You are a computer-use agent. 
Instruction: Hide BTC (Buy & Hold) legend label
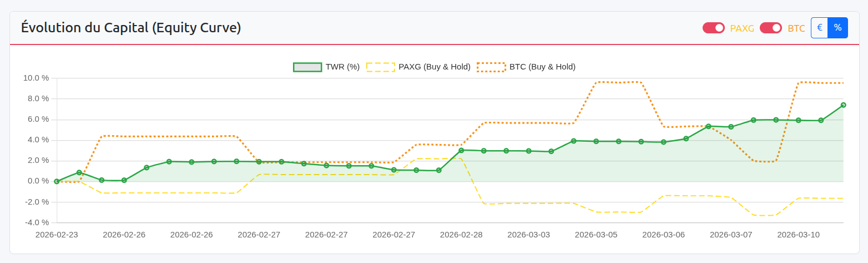(x=542, y=67)
